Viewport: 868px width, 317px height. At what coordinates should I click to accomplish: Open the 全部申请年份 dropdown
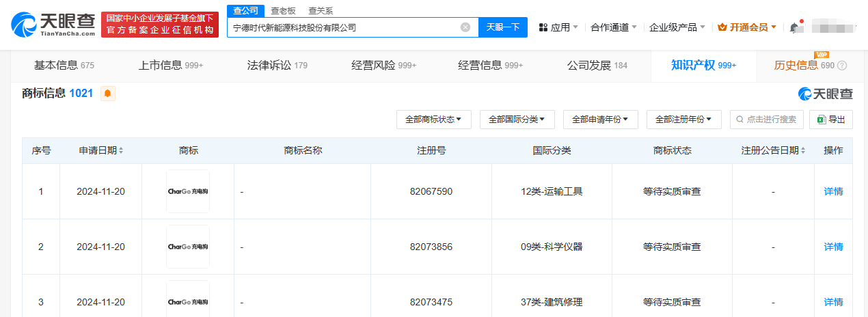pos(600,119)
